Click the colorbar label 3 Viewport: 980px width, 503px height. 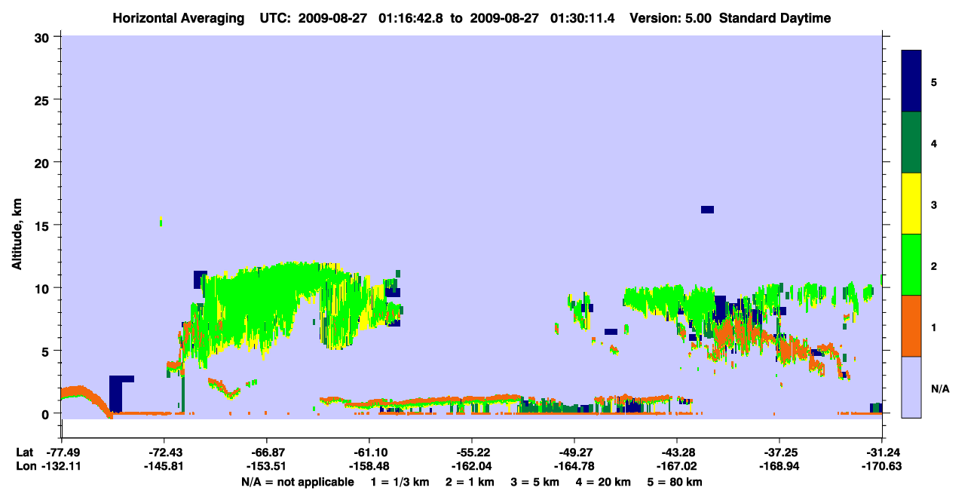[x=934, y=204]
